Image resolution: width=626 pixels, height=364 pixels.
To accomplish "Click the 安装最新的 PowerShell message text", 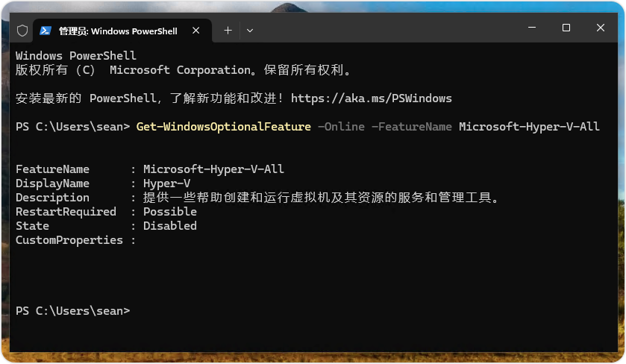I will pos(150,98).
